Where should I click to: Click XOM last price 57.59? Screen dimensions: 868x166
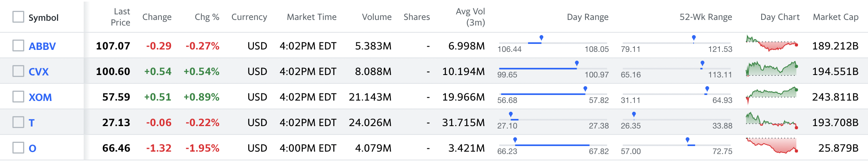point(116,97)
